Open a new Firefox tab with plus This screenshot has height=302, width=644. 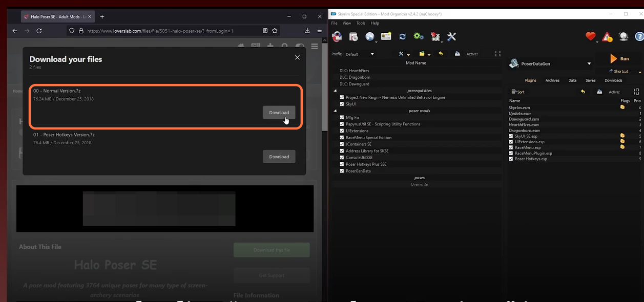tap(102, 16)
